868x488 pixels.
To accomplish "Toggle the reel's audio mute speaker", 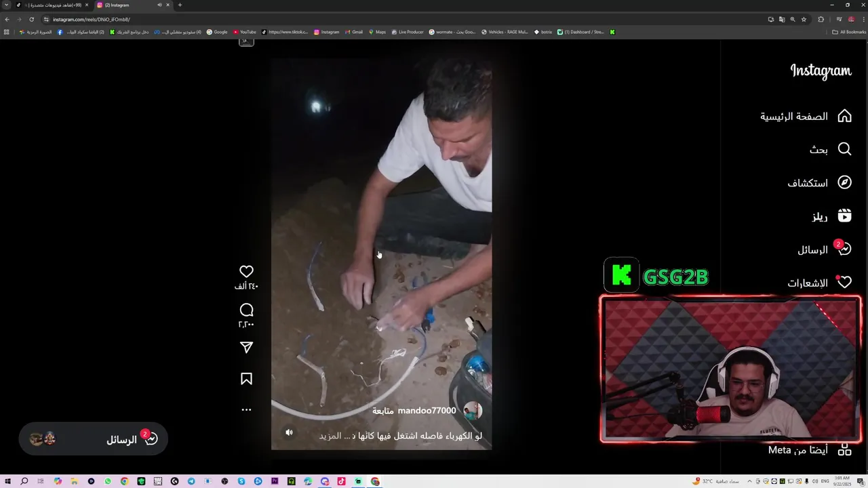I will [289, 432].
